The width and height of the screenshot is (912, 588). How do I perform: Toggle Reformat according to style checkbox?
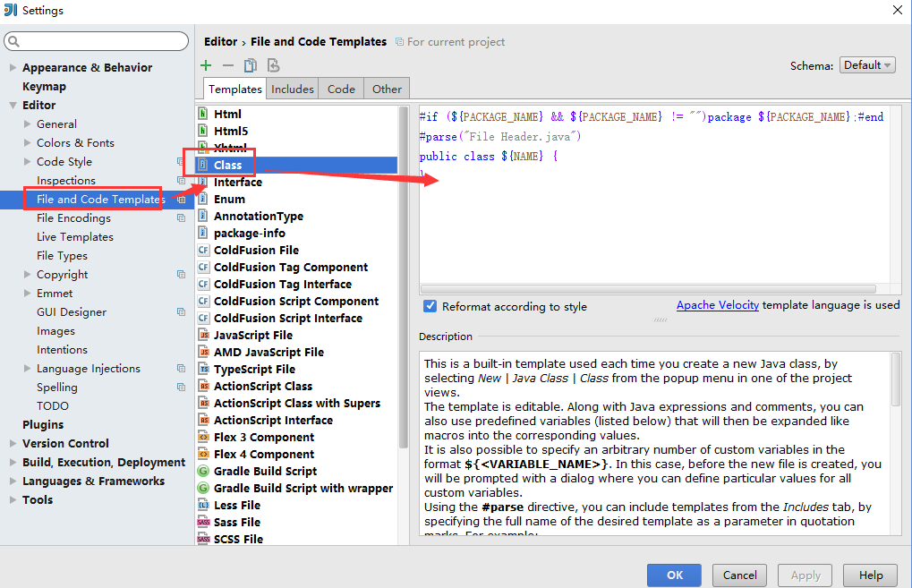tap(430, 306)
